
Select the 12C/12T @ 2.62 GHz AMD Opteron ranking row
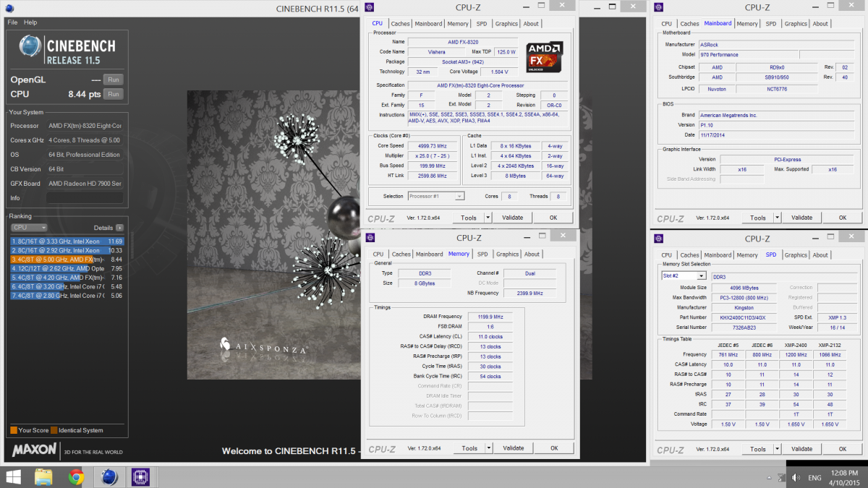tap(67, 268)
